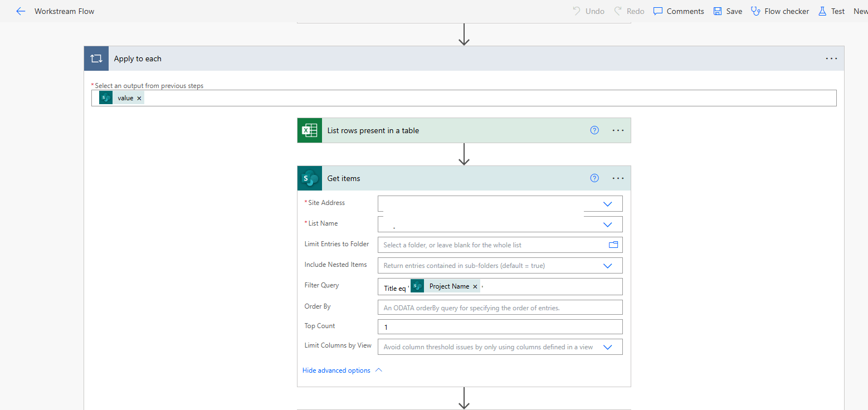Click the Limit Entries to Folder field

(500, 245)
